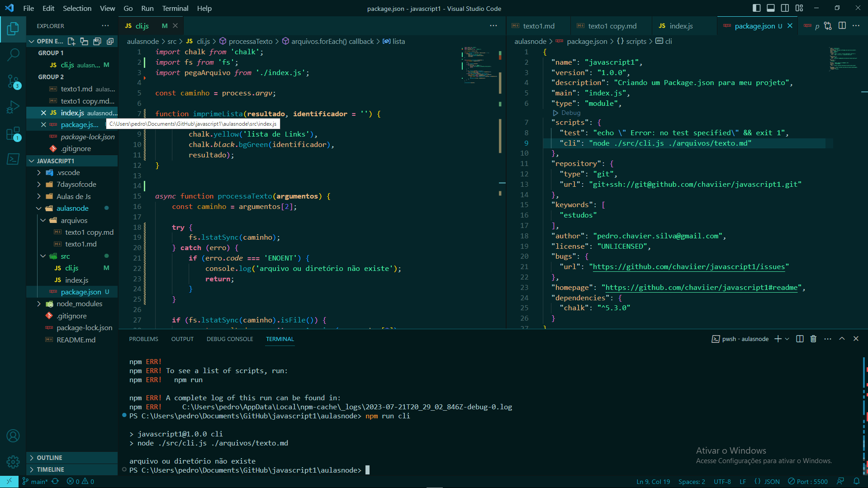The width and height of the screenshot is (868, 488).
Task: Switch to the index.js editor tab
Action: click(x=681, y=26)
